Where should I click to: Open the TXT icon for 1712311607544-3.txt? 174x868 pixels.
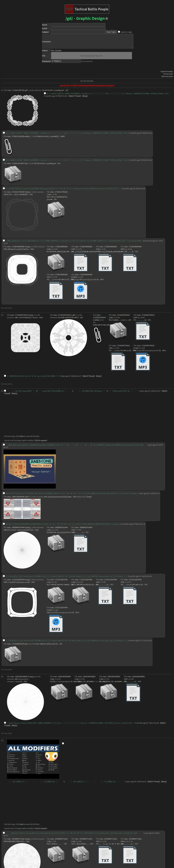105,596
